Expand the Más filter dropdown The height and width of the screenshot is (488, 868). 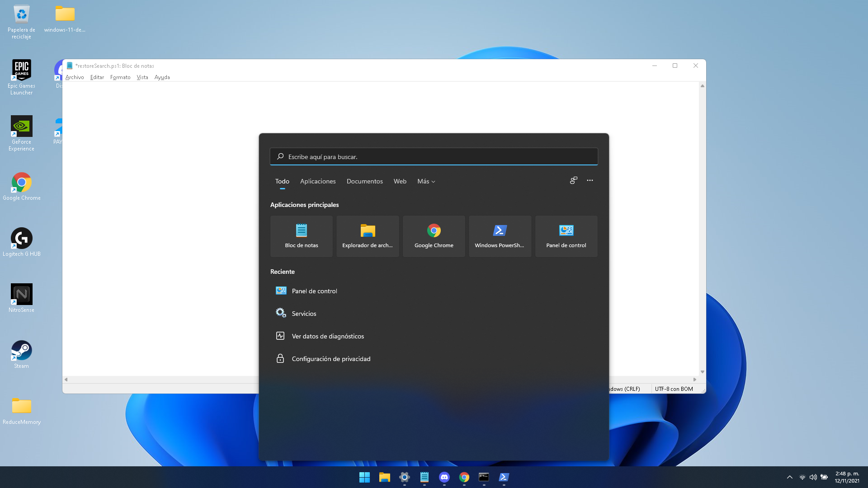(425, 181)
